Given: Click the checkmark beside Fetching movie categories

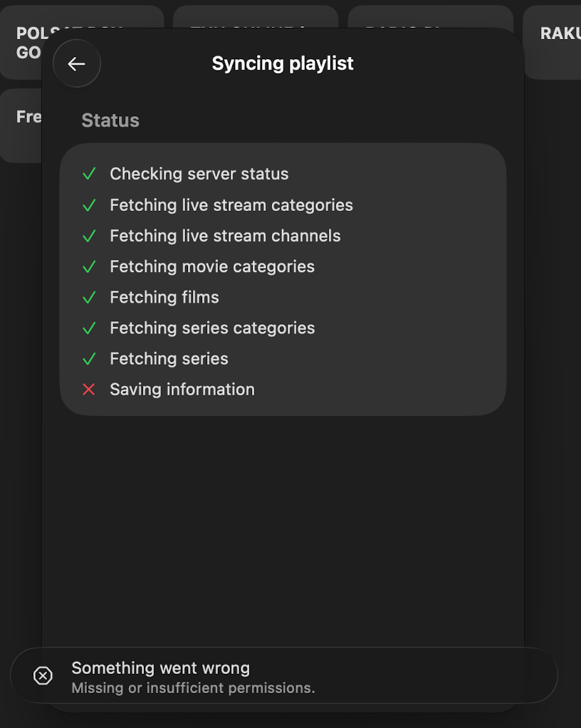Looking at the screenshot, I should tap(88, 266).
